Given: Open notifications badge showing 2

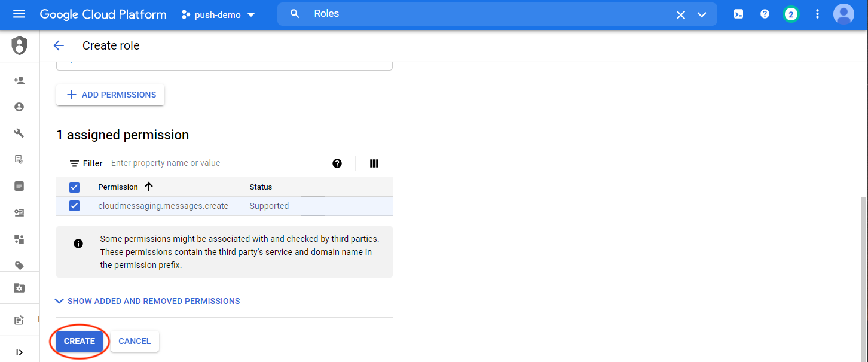Looking at the screenshot, I should point(791,14).
